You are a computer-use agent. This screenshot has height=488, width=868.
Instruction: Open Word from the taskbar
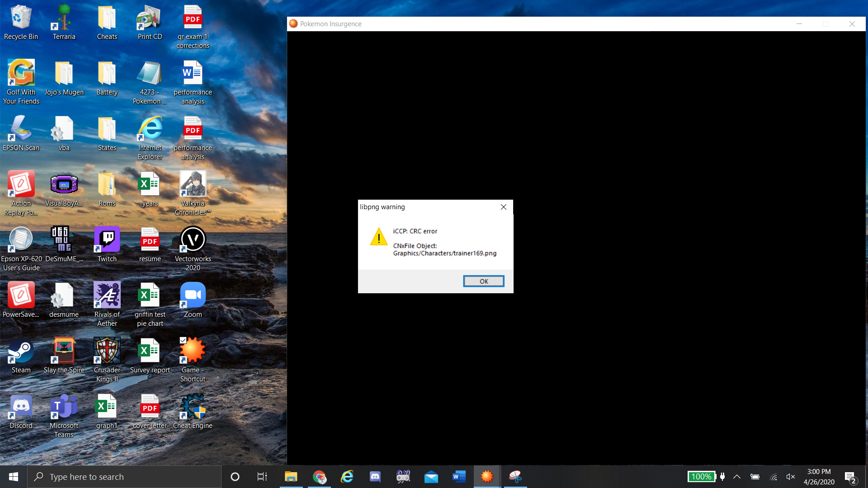(x=459, y=477)
